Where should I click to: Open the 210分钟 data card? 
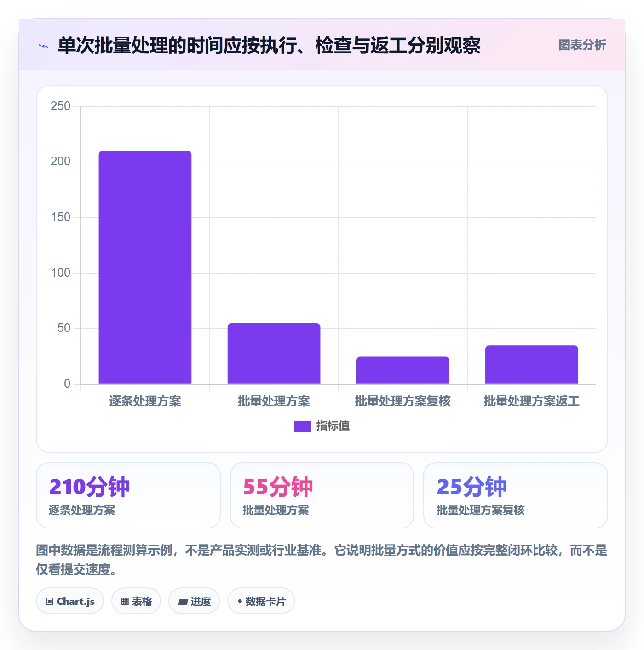pos(128,495)
